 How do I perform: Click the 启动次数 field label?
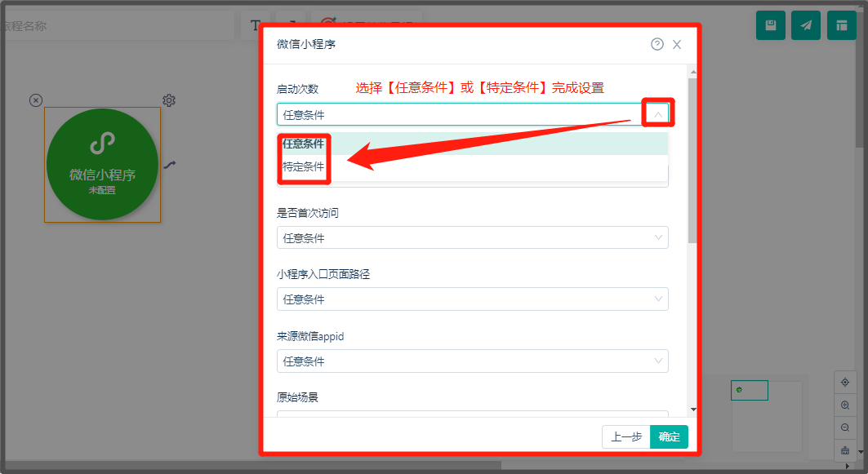298,89
